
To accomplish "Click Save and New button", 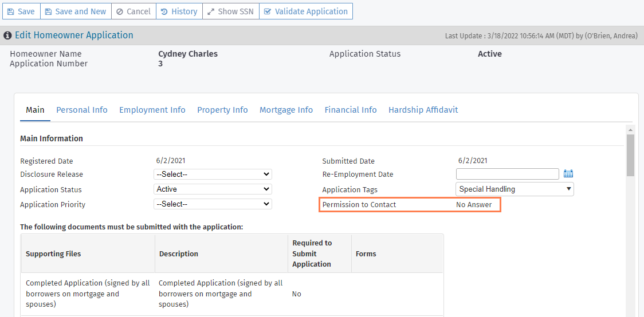I will pos(76,11).
